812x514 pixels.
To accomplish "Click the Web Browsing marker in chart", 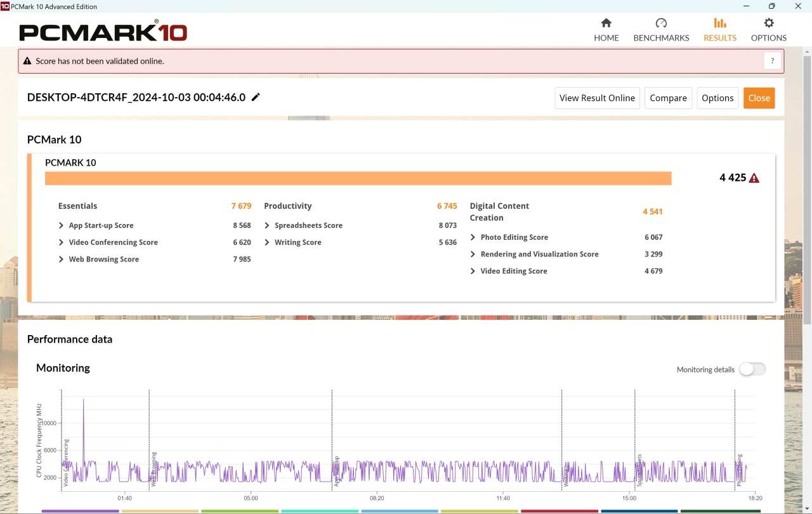I will click(x=153, y=470).
